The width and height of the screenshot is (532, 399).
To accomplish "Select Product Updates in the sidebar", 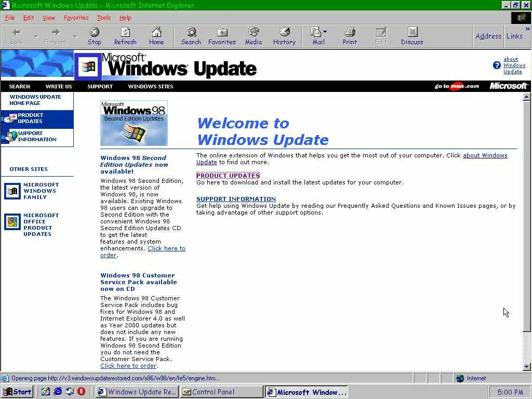I will tap(37, 118).
